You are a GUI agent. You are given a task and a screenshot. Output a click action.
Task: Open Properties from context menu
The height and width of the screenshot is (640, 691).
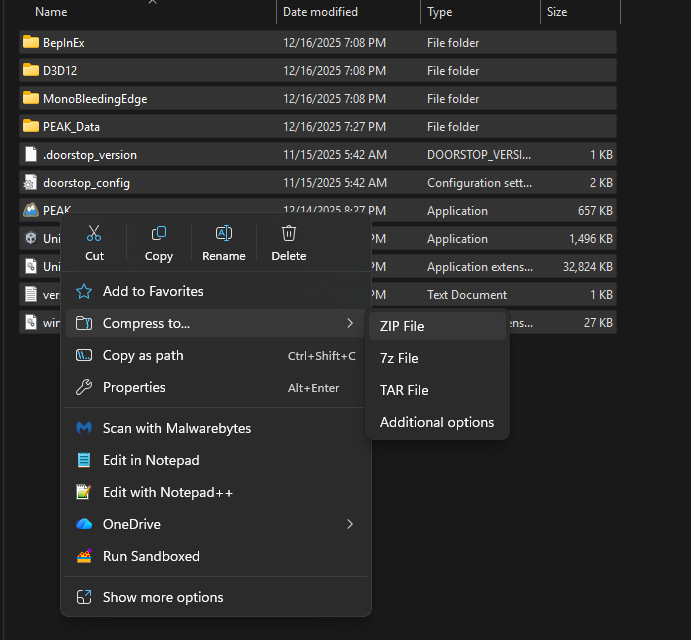134,387
